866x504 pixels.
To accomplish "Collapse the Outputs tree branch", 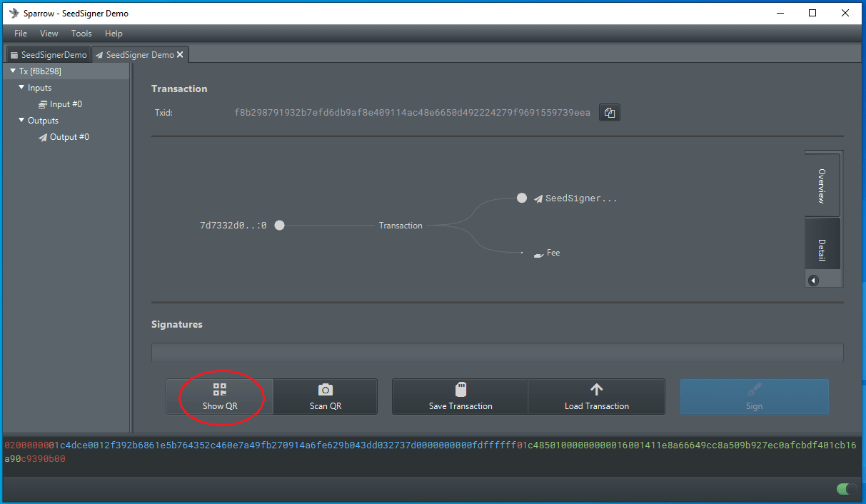I will tap(21, 121).
